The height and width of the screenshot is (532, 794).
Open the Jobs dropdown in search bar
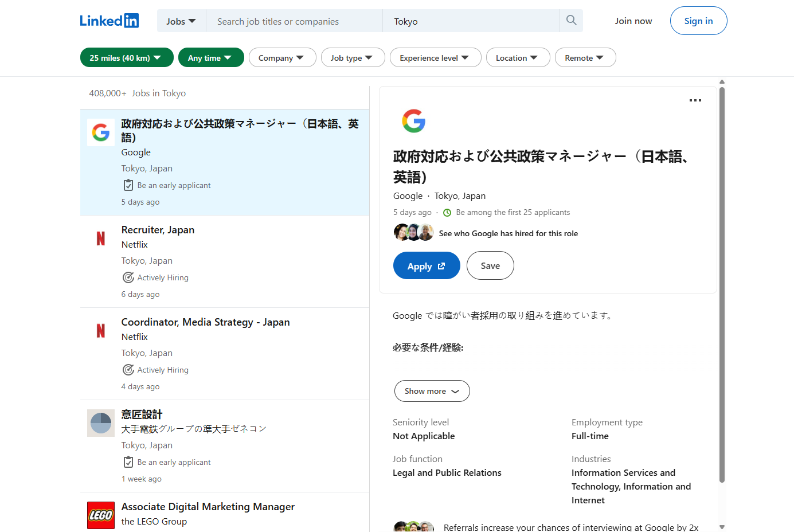tap(181, 21)
